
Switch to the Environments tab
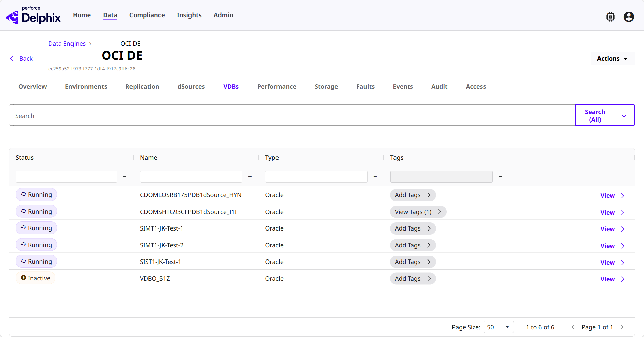[x=86, y=87]
